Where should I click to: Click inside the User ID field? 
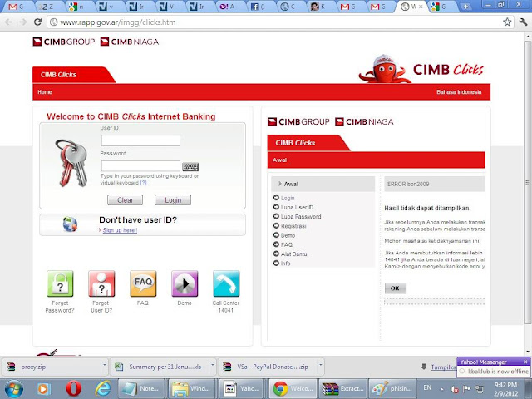(140, 140)
